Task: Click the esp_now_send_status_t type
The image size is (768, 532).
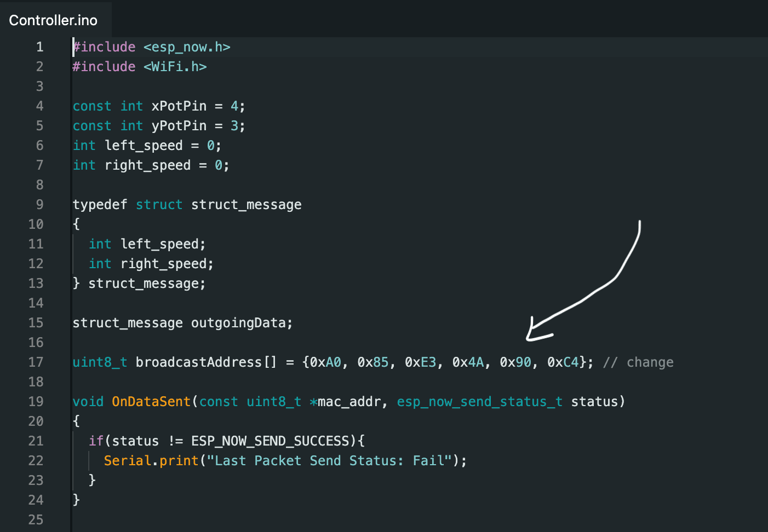Action: pyautogui.click(x=480, y=402)
